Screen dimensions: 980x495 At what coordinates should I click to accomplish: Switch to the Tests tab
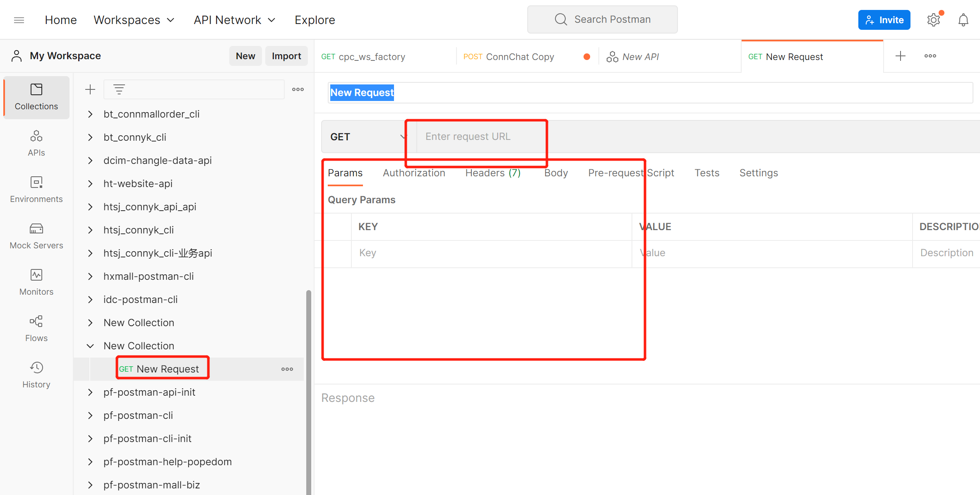[707, 173]
